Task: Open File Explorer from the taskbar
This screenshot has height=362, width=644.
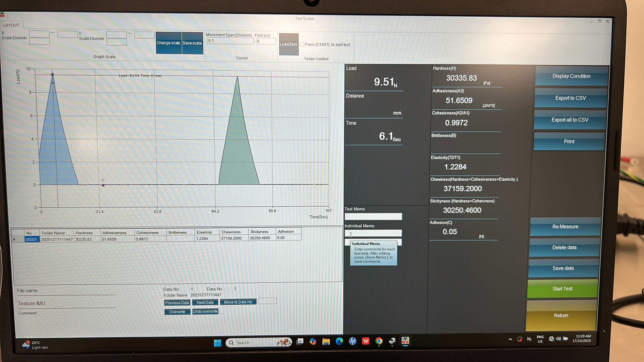Action: (326, 342)
